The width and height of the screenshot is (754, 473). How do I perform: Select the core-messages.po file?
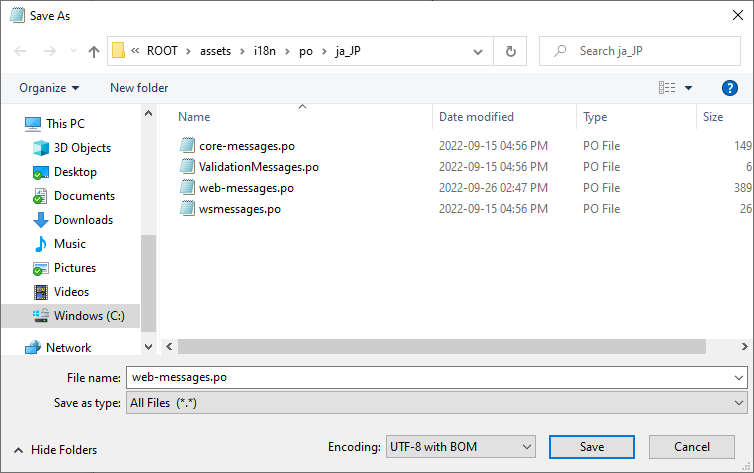pos(246,146)
